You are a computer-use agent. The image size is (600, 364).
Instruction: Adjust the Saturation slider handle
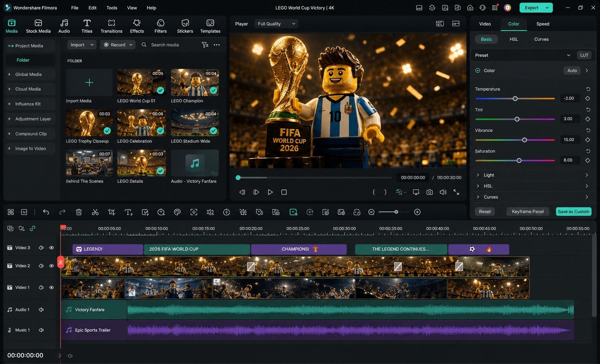pos(519,161)
